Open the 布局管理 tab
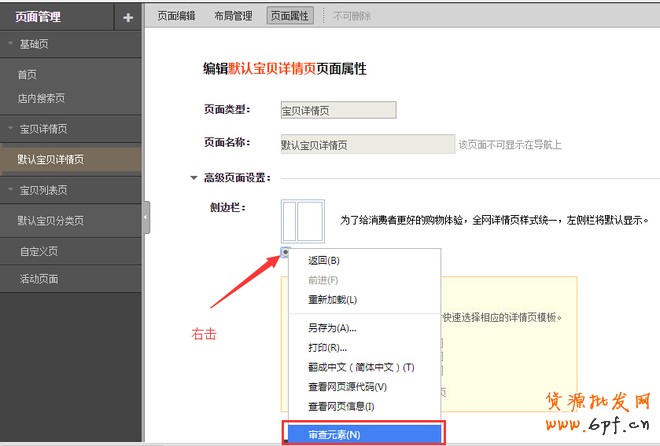The image size is (660, 446). click(232, 16)
